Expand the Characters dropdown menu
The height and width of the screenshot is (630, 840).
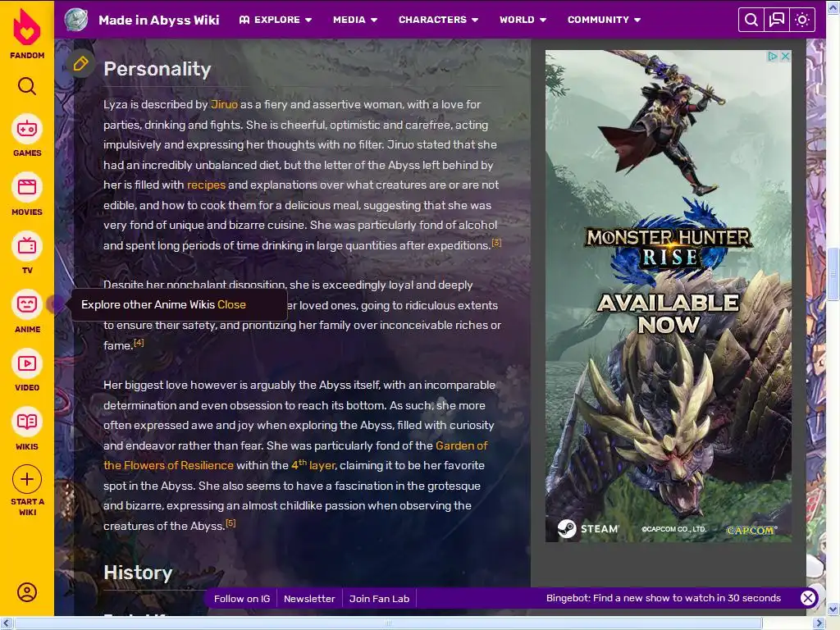coord(438,20)
